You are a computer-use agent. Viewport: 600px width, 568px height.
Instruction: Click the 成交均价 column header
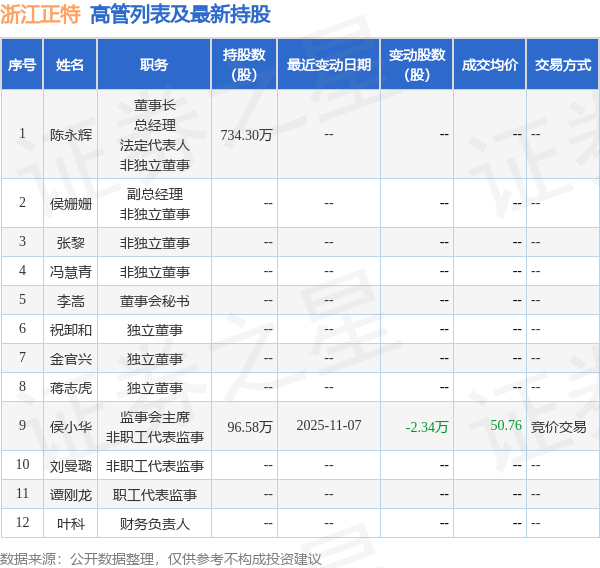(x=490, y=65)
